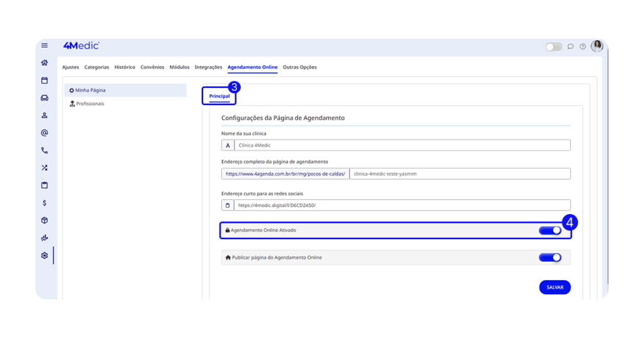Open the user profile avatar menu

point(597,46)
